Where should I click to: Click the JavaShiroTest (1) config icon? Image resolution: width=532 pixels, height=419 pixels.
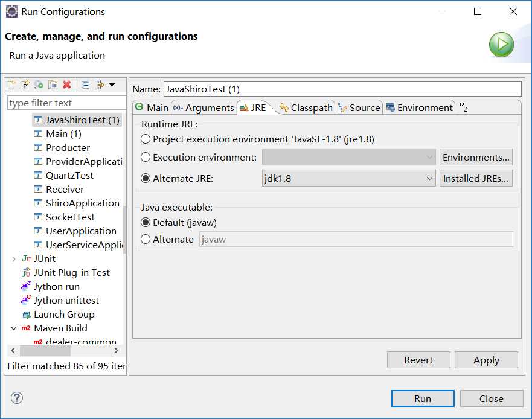[x=38, y=120]
